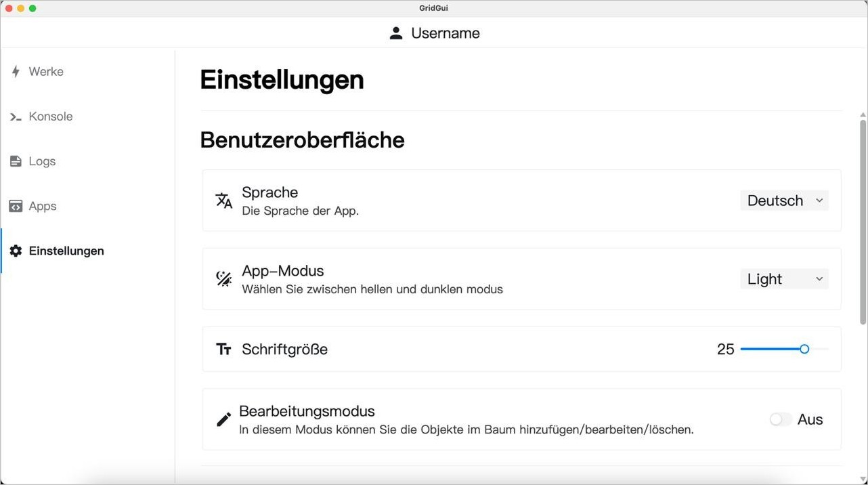Click the Schriftgröße slider handle
Image resolution: width=868 pixels, height=485 pixels.
804,350
